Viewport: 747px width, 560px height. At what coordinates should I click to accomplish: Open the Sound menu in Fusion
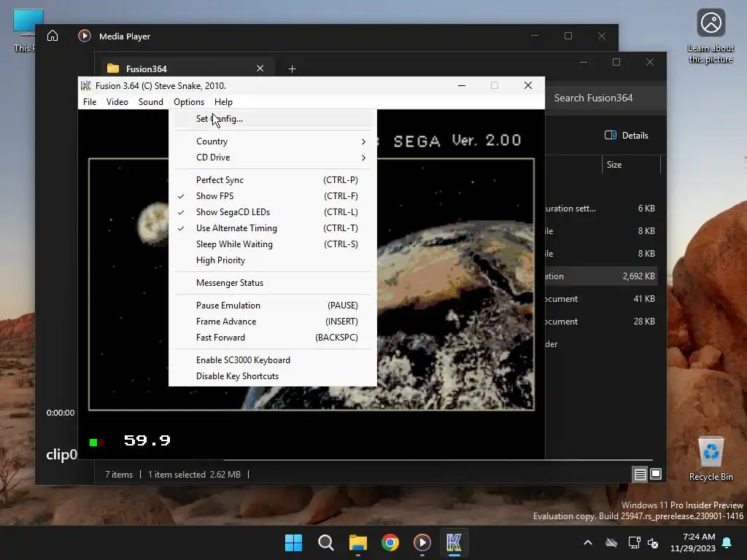[150, 102]
